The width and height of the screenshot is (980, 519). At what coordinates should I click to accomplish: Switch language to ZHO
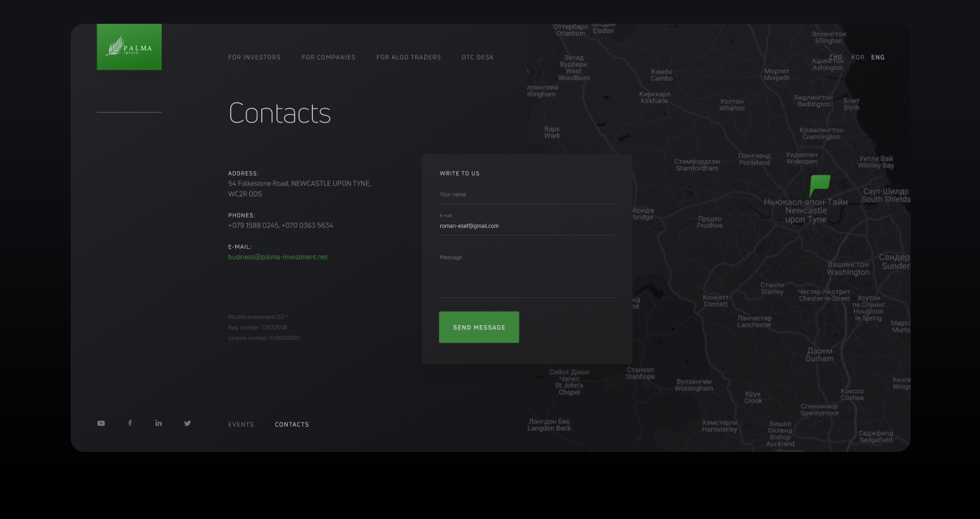coord(835,57)
